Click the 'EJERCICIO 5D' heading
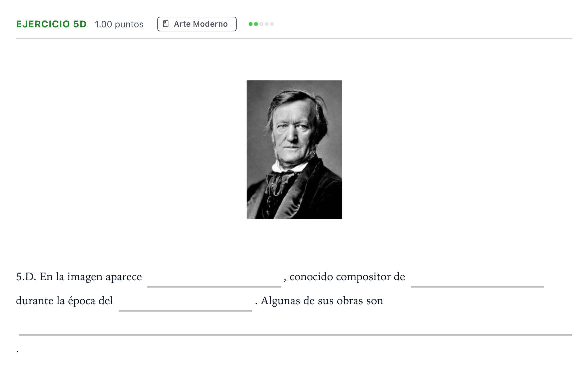 (51, 24)
